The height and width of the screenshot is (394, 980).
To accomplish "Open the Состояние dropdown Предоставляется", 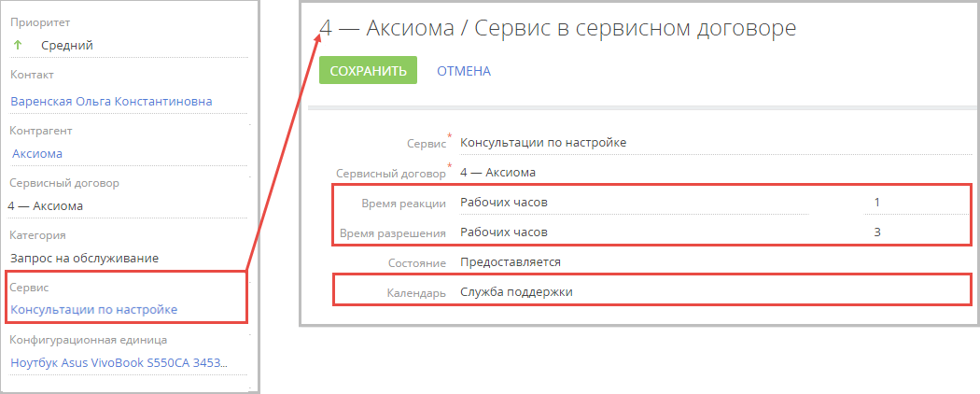I will click(x=716, y=262).
